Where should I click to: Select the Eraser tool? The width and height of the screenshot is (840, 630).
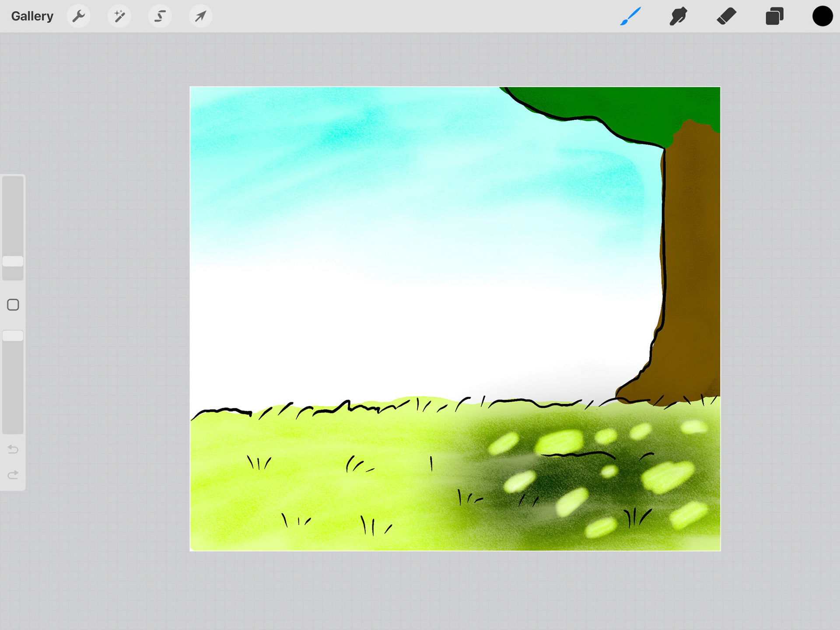pos(726,17)
